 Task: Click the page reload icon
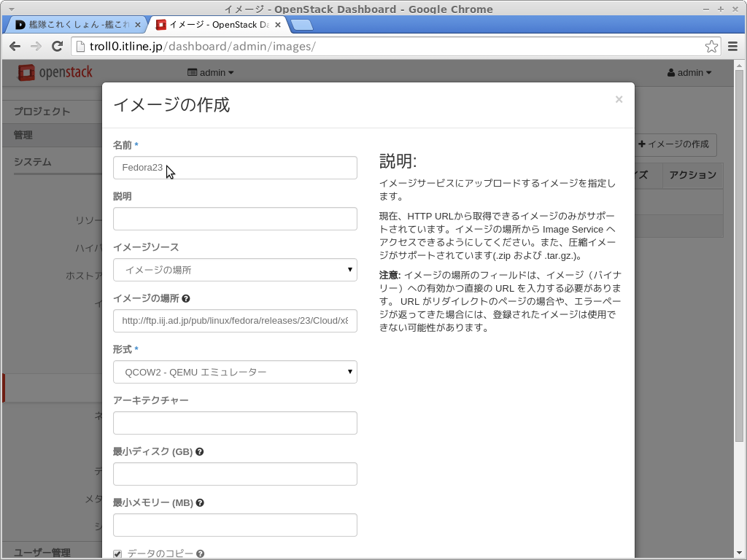click(57, 47)
